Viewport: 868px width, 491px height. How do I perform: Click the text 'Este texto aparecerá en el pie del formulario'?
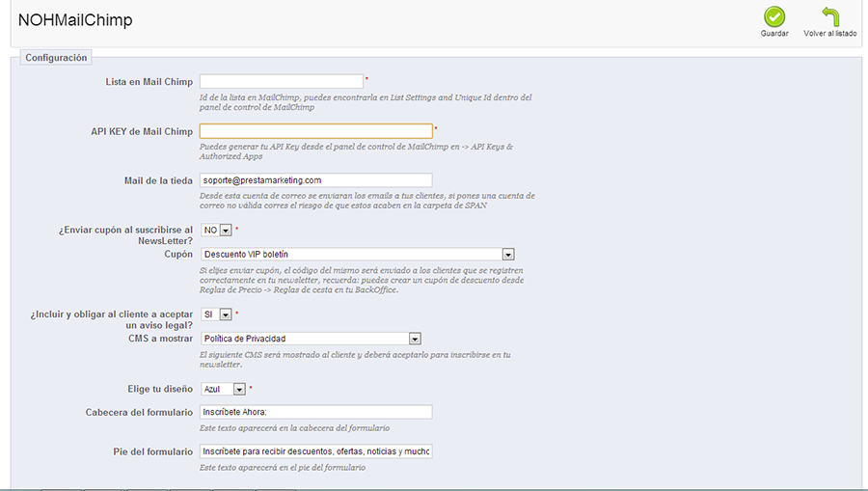(283, 467)
